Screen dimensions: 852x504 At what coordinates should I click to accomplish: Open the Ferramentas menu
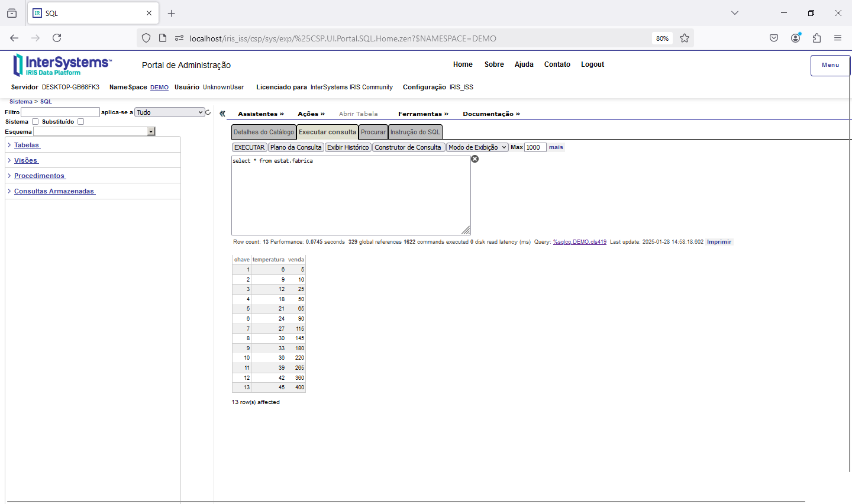pos(422,114)
